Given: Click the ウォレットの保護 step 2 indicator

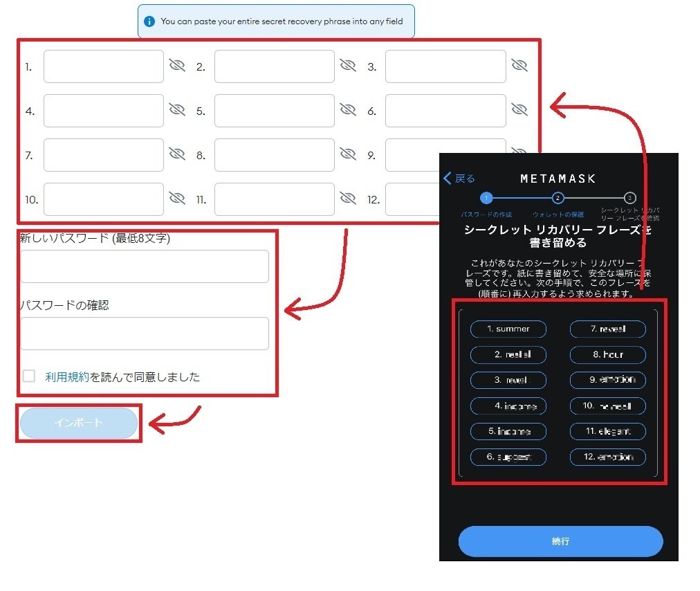Looking at the screenshot, I should point(558,198).
